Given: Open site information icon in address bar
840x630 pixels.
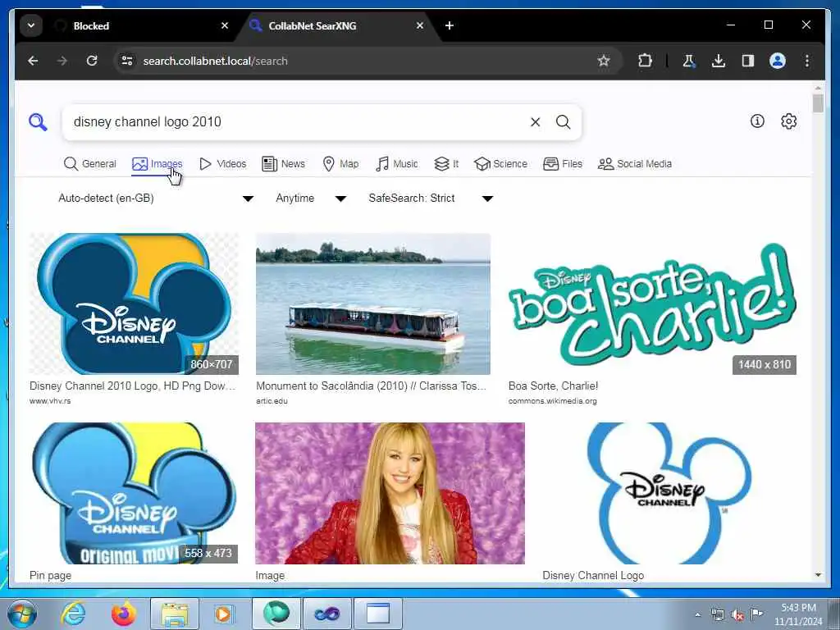Looking at the screenshot, I should pyautogui.click(x=127, y=61).
